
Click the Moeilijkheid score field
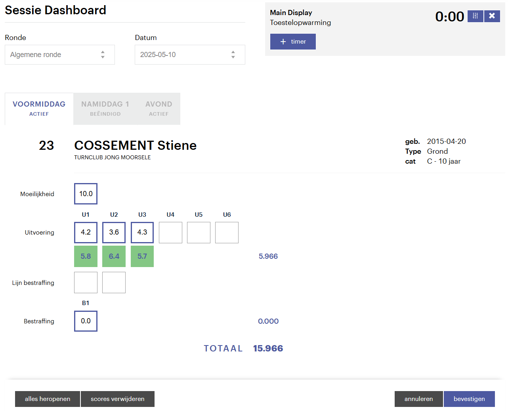tap(86, 194)
